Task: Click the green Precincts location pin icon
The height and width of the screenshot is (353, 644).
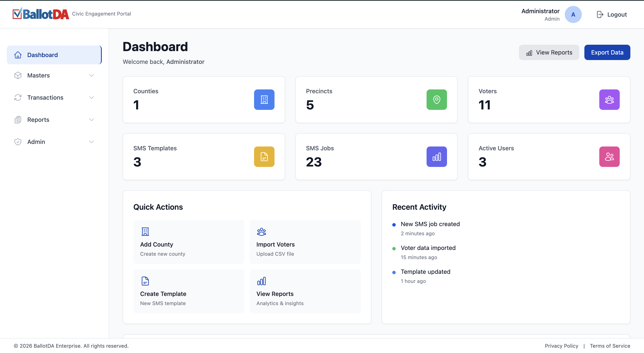Action: [x=437, y=99]
